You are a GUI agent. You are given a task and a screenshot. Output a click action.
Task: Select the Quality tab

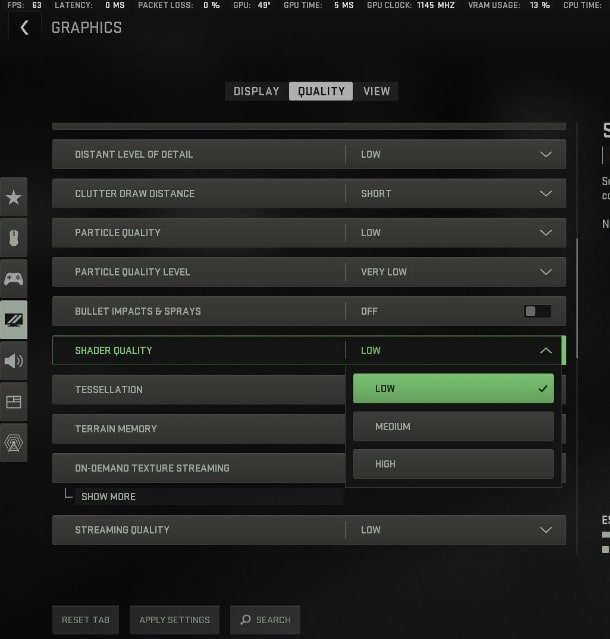(321, 91)
